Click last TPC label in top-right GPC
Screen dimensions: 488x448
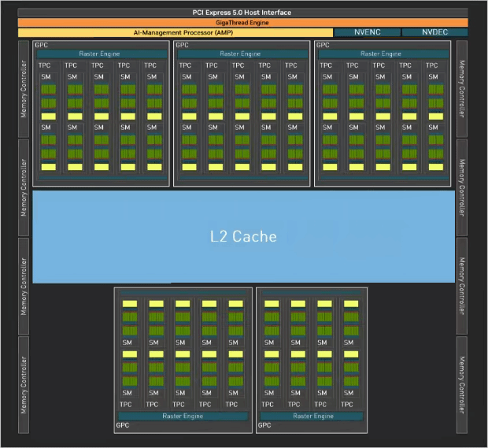[431, 65]
